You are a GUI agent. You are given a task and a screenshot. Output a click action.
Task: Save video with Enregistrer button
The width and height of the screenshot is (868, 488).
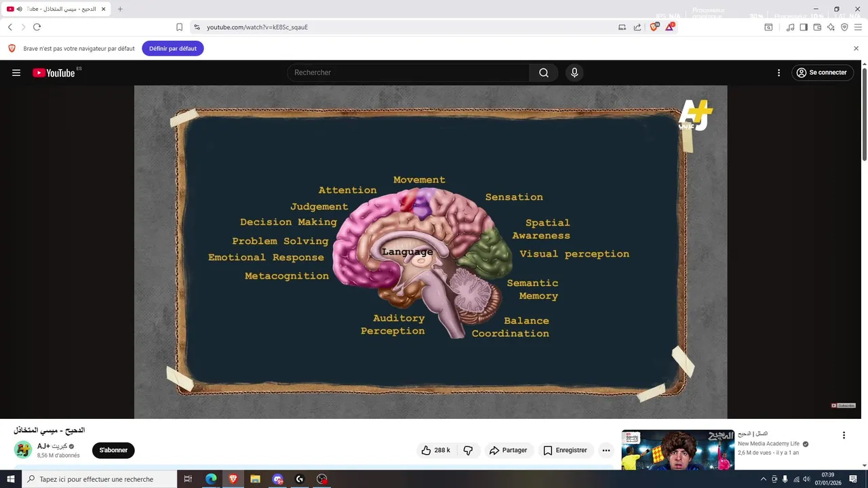tap(565, 450)
